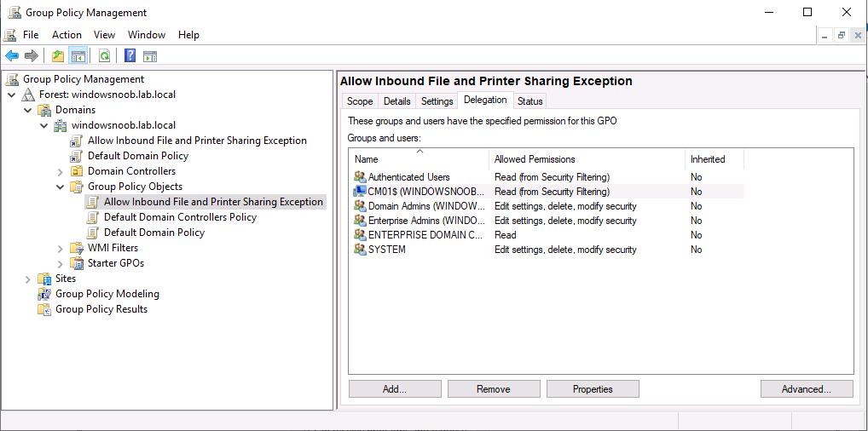Switch to the Details tab
Image resolution: width=868 pixels, height=431 pixels.
click(397, 101)
